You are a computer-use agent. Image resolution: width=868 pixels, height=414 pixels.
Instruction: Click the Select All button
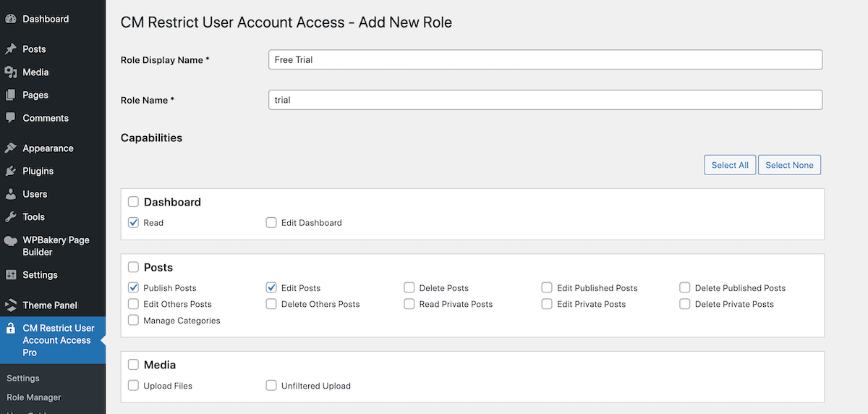click(x=730, y=165)
